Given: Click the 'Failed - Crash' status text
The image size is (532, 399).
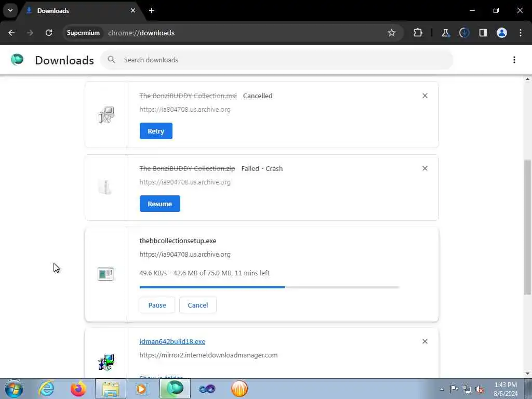Looking at the screenshot, I should point(262,168).
